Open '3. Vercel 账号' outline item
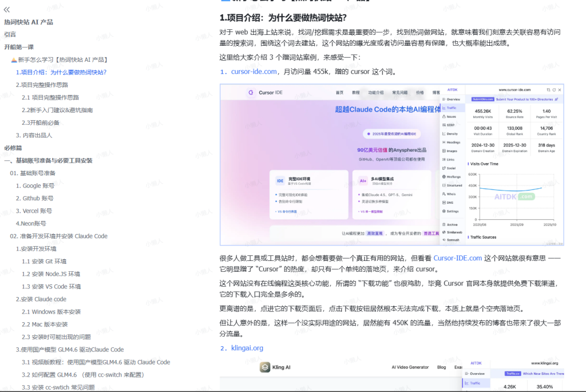Screen dimensions: 586x392 point(34,211)
